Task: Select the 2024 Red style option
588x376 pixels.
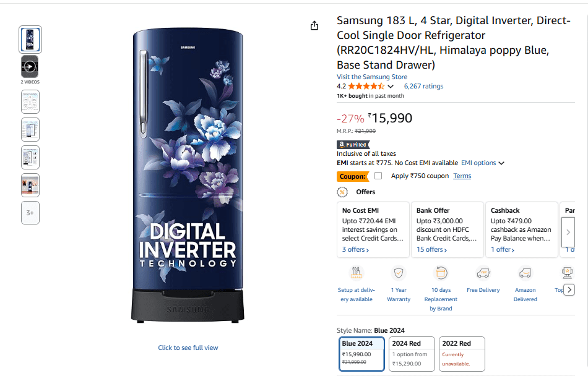Action: pos(412,353)
